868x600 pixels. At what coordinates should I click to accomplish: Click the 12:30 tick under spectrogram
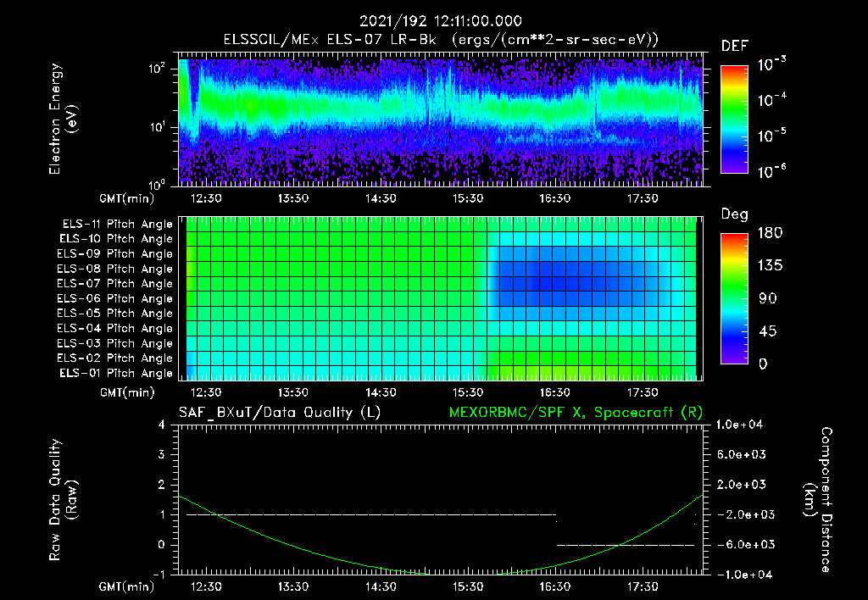coord(206,198)
